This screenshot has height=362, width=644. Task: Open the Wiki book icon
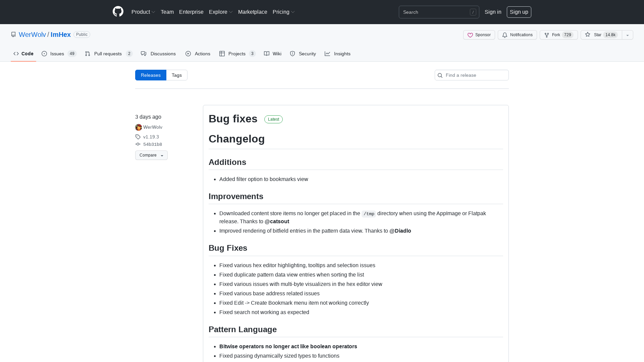tap(267, 54)
